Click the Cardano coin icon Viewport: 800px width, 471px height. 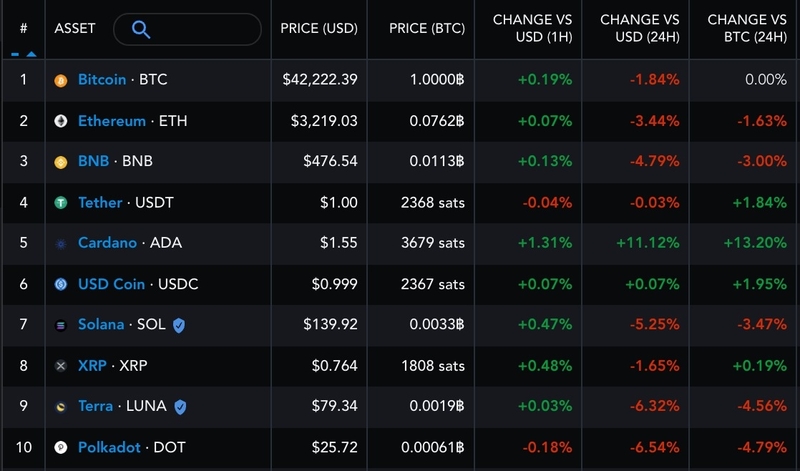point(61,243)
